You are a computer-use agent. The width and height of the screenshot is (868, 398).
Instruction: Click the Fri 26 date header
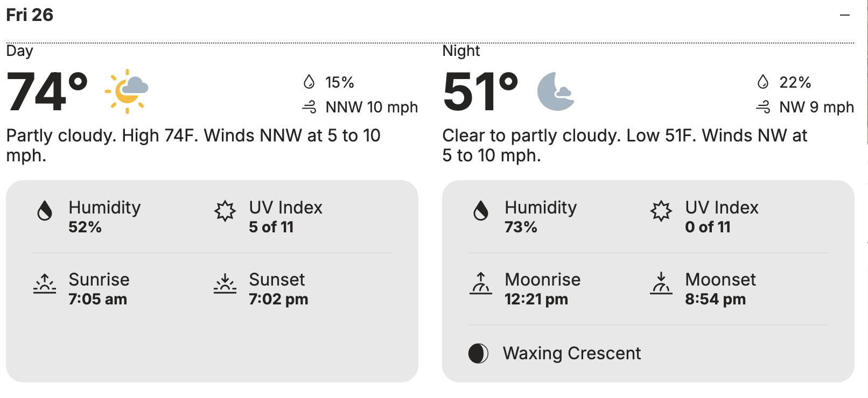[30, 15]
